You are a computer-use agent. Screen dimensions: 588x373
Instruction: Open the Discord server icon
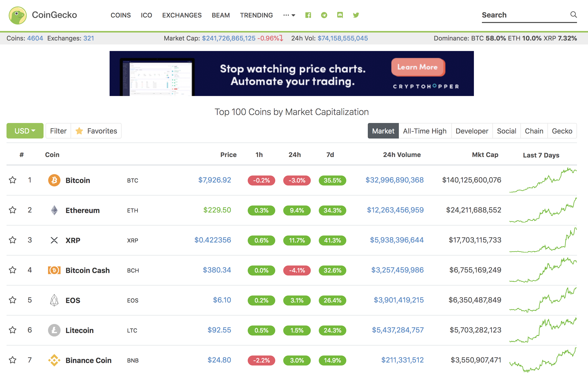click(x=340, y=15)
